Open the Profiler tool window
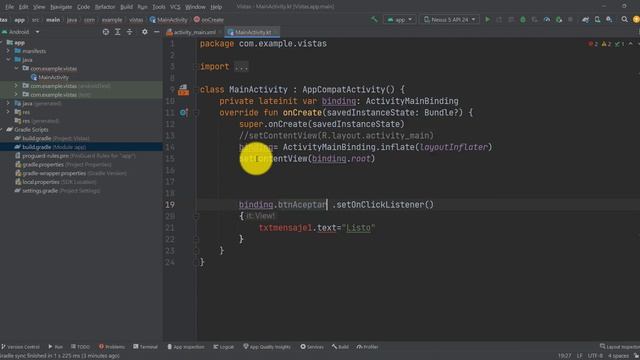640x360 pixels. pyautogui.click(x=367, y=347)
